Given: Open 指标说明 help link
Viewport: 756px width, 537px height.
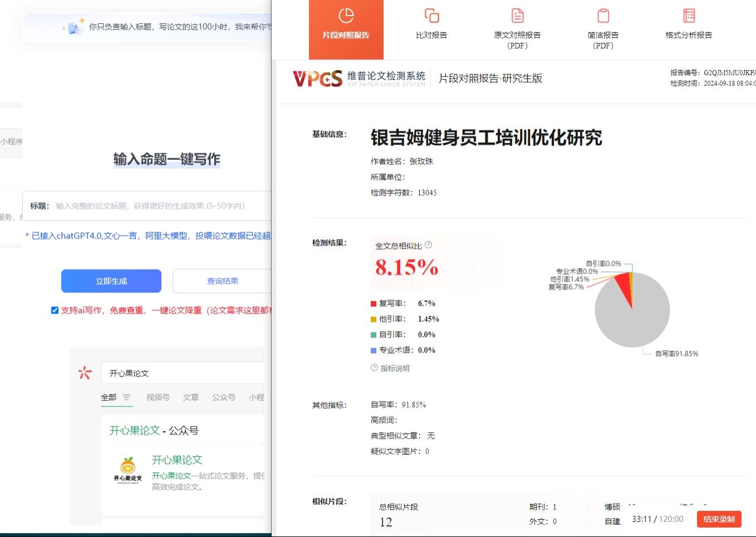Looking at the screenshot, I should point(390,368).
